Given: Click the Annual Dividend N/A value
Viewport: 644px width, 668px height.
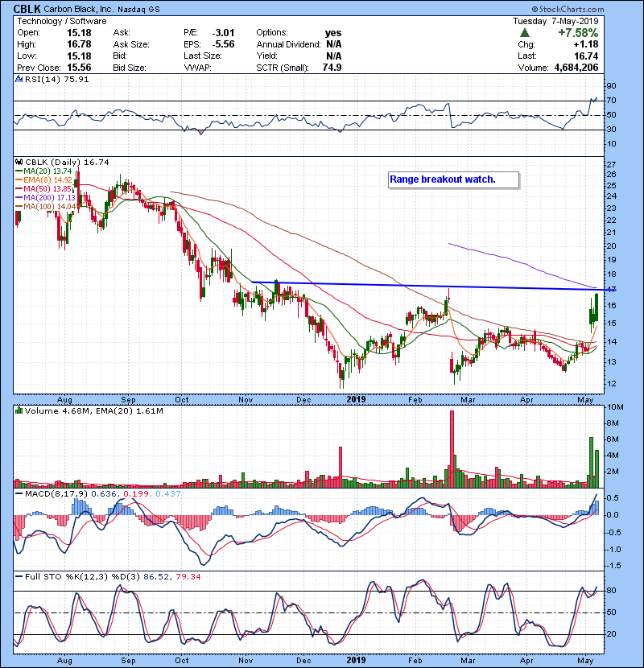Looking at the screenshot, I should [x=334, y=44].
